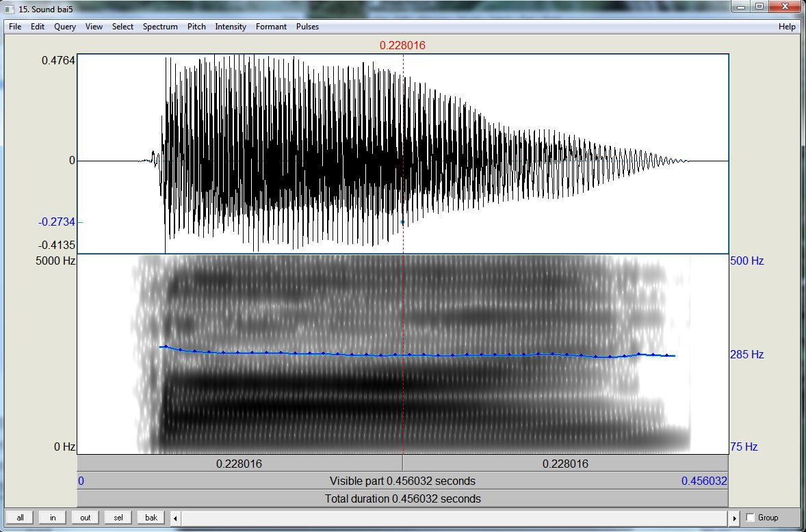Image resolution: width=806 pixels, height=532 pixels.
Task: Click the 'bak' zoom button
Action: (x=151, y=518)
